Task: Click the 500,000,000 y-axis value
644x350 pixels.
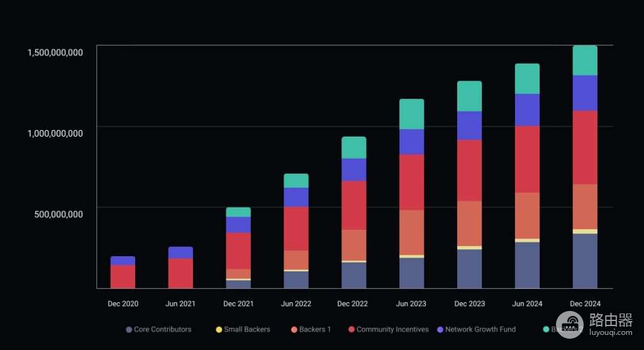Action: click(58, 214)
